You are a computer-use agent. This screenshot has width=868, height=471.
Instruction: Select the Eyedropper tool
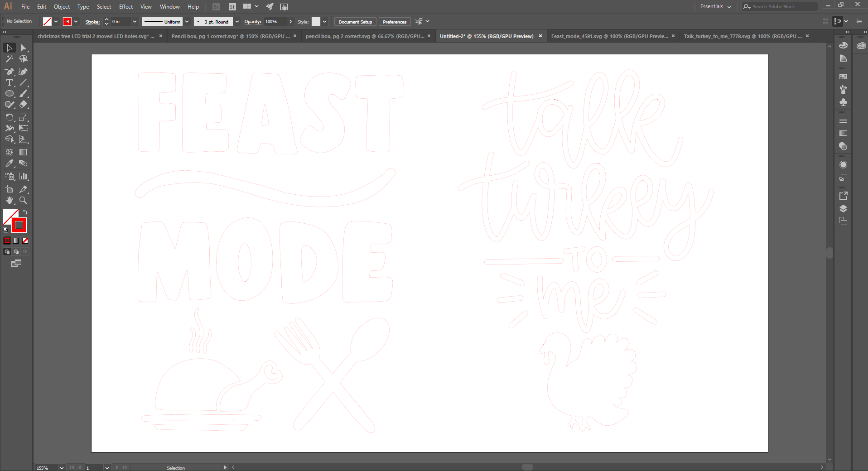tap(9, 163)
